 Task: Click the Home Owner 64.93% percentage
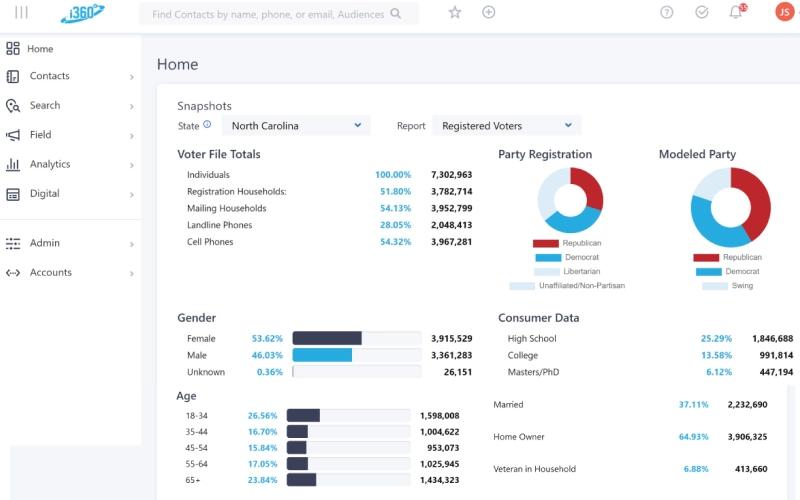(x=693, y=437)
